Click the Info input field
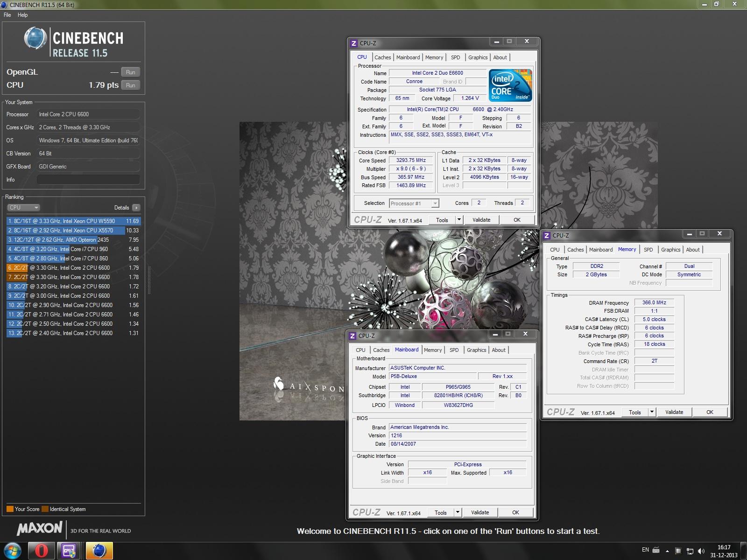The height and width of the screenshot is (560, 747). [x=88, y=180]
